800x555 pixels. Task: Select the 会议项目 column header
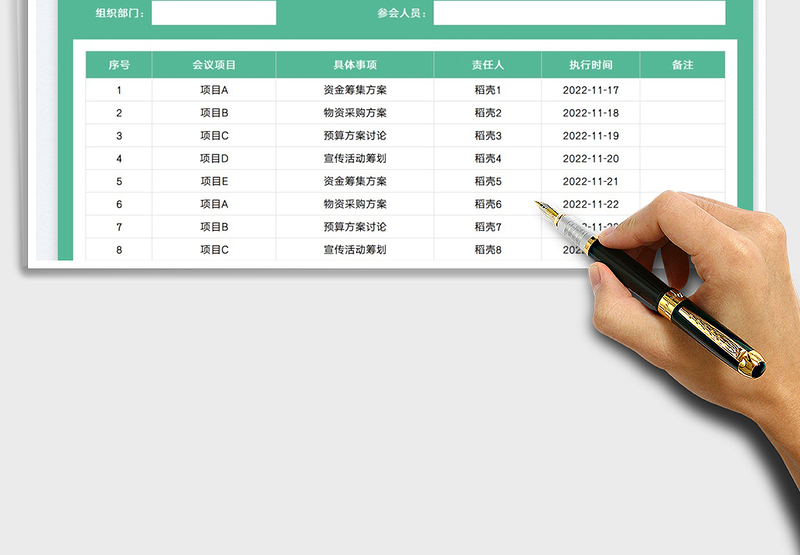214,65
